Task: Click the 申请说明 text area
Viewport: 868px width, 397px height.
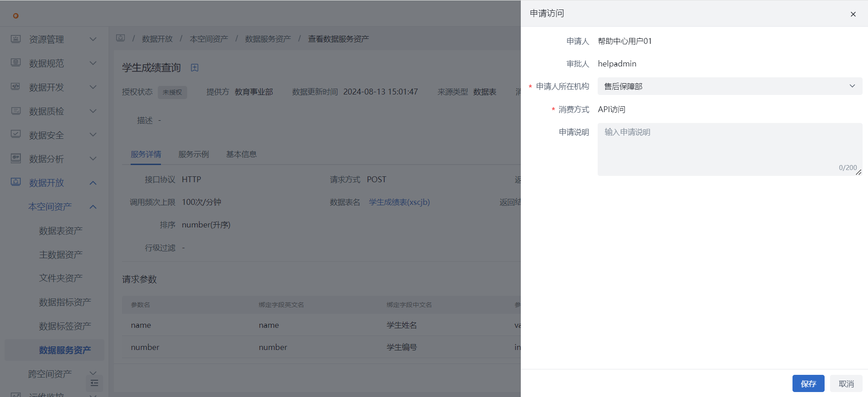Action: pyautogui.click(x=730, y=149)
